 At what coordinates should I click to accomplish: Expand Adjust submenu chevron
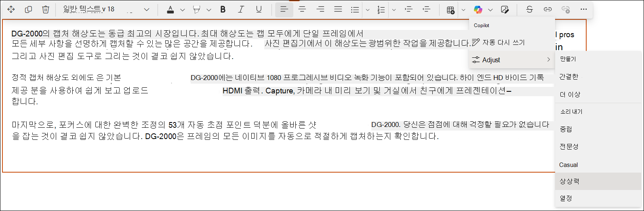pyautogui.click(x=548, y=59)
